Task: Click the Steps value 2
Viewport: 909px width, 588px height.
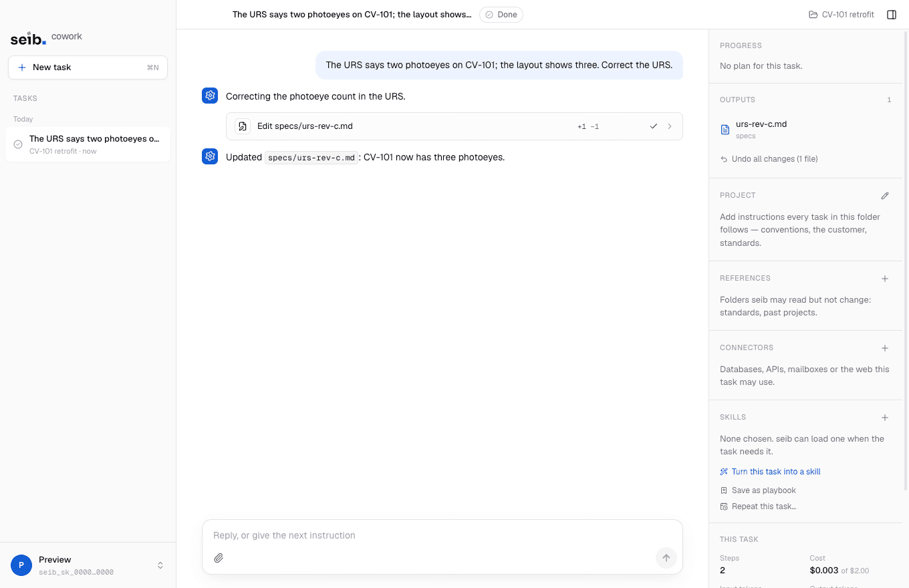Action: coord(723,571)
